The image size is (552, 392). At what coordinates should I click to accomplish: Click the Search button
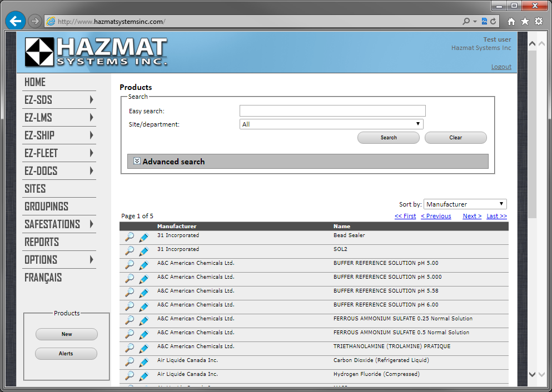389,138
